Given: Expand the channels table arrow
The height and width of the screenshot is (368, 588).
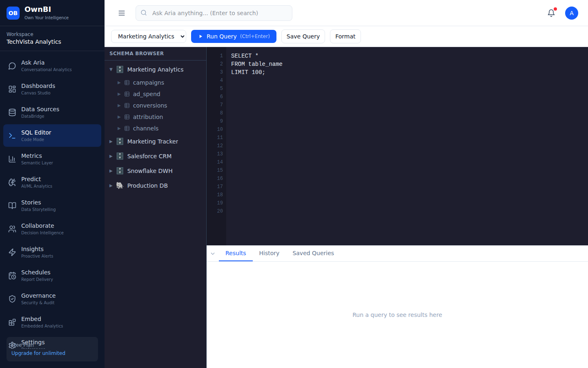Looking at the screenshot, I should pos(119,128).
